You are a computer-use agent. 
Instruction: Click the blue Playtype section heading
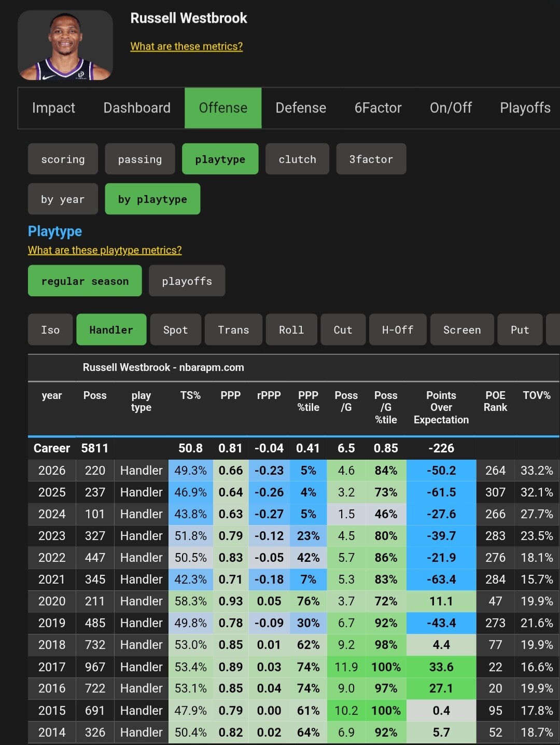pos(55,231)
